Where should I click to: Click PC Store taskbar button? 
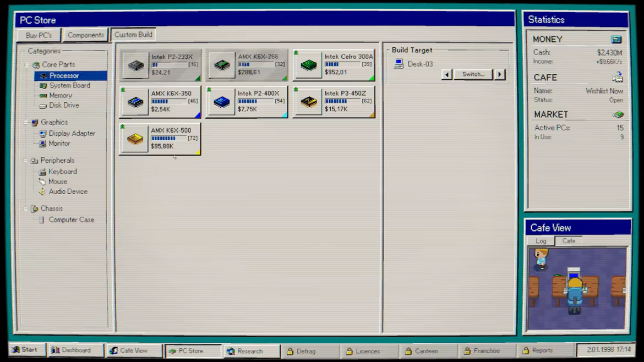pos(193,351)
